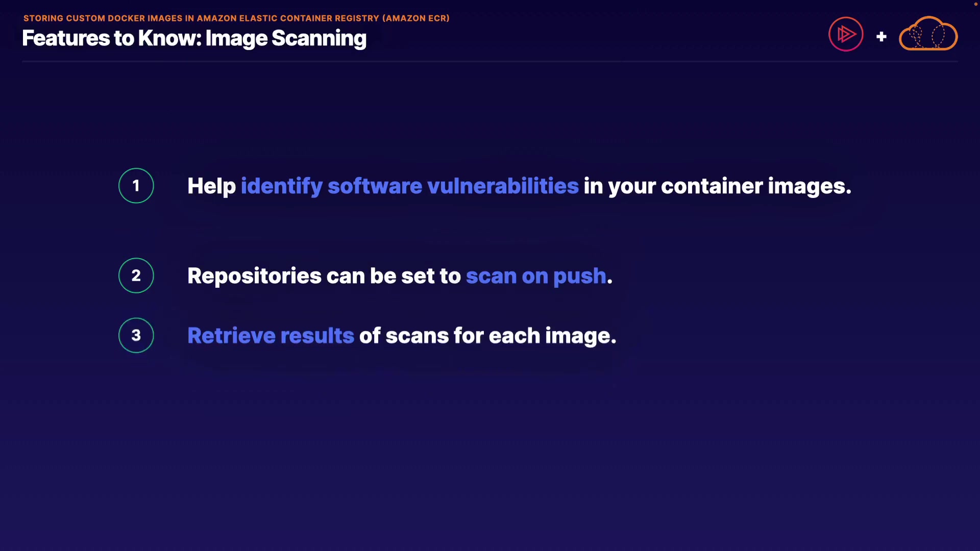Click the numbered circle 3

tap(136, 335)
